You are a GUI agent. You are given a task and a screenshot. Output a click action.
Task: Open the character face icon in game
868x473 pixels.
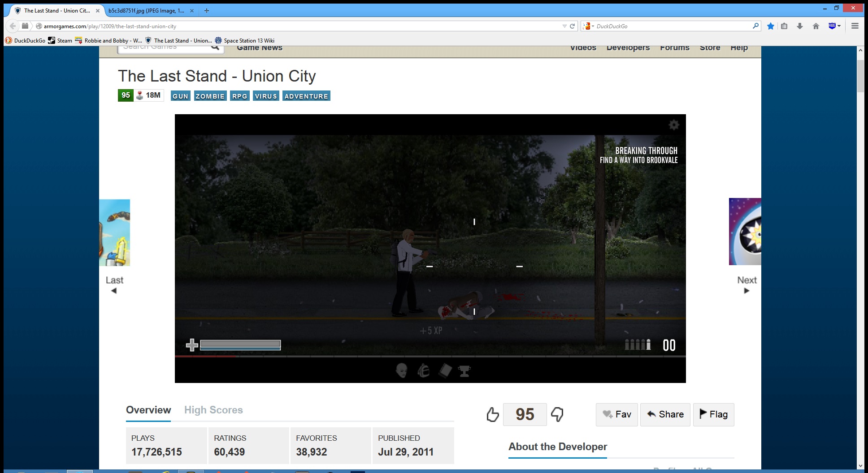[x=402, y=370]
